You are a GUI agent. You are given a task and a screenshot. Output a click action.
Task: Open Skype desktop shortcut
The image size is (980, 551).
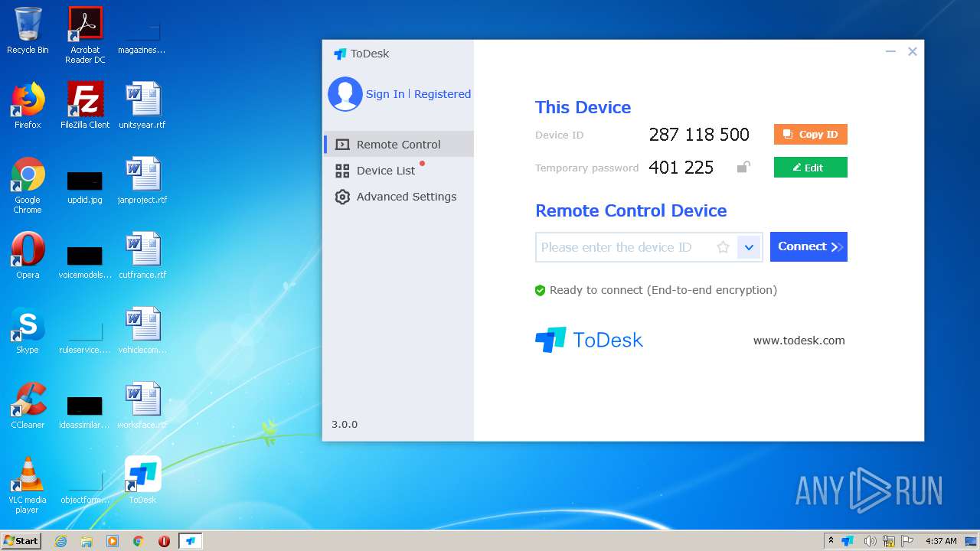click(28, 331)
